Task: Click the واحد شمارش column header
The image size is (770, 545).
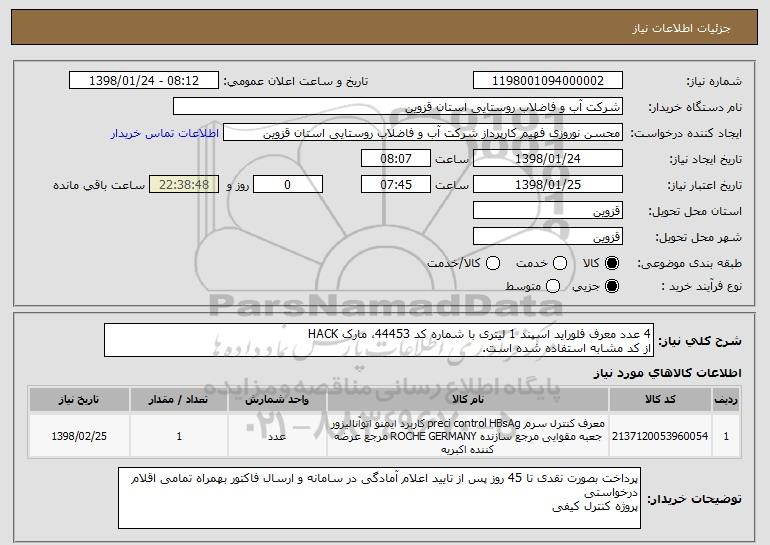Action: pyautogui.click(x=277, y=400)
